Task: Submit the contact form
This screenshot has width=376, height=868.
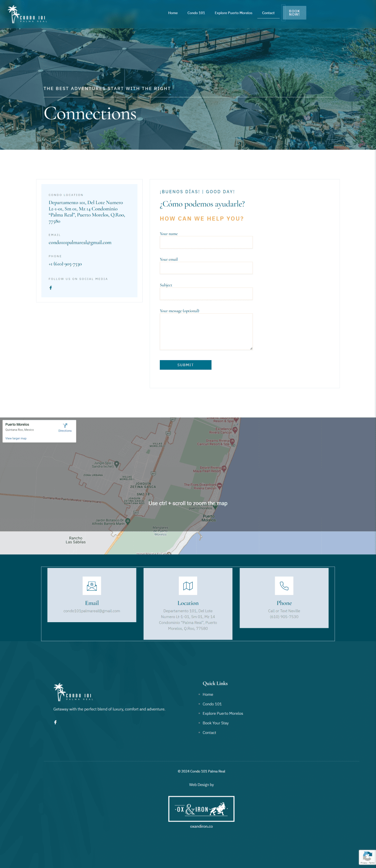Action: 185,365
